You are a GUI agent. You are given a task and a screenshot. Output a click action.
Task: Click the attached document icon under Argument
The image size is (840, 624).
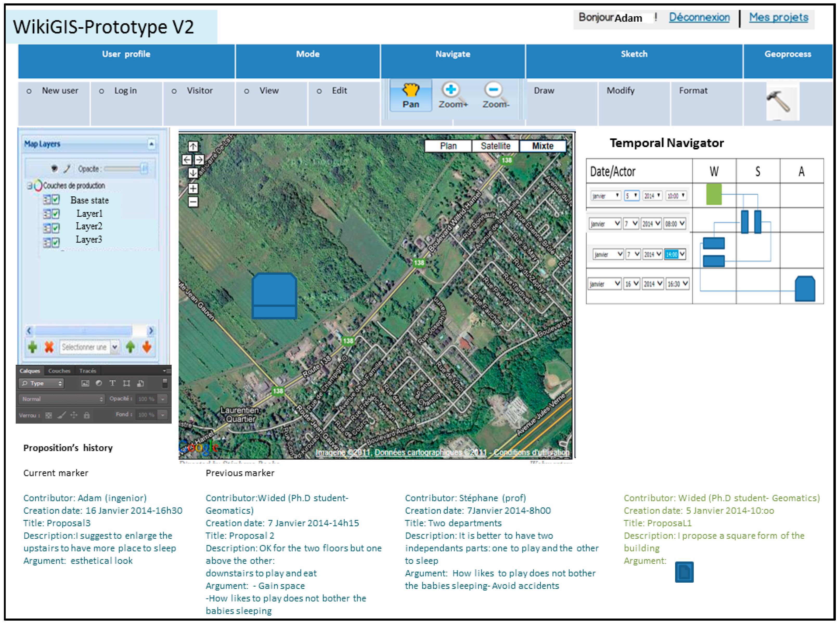[x=684, y=572]
